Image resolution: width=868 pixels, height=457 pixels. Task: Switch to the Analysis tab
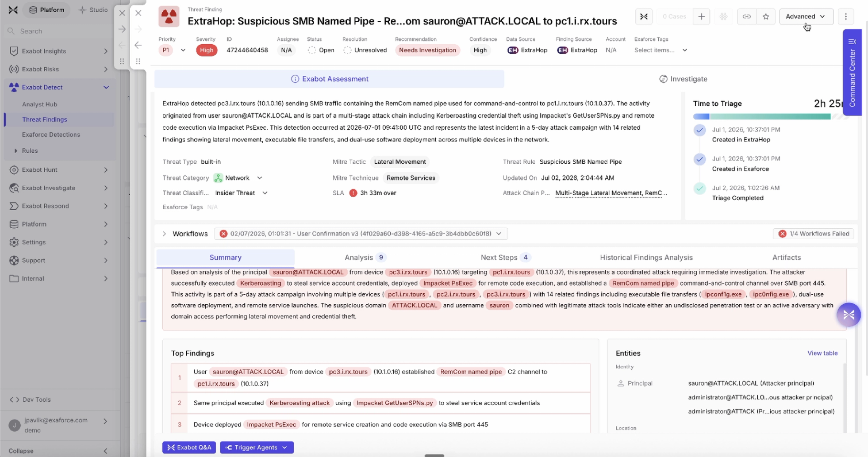pos(364,258)
